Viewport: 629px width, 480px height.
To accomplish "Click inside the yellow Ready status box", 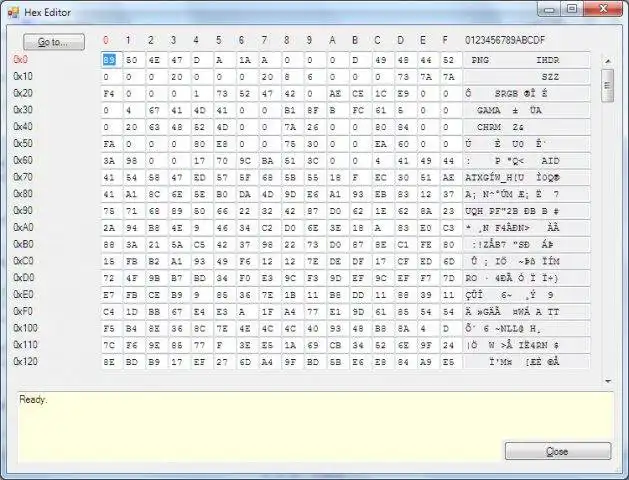I will [315, 427].
